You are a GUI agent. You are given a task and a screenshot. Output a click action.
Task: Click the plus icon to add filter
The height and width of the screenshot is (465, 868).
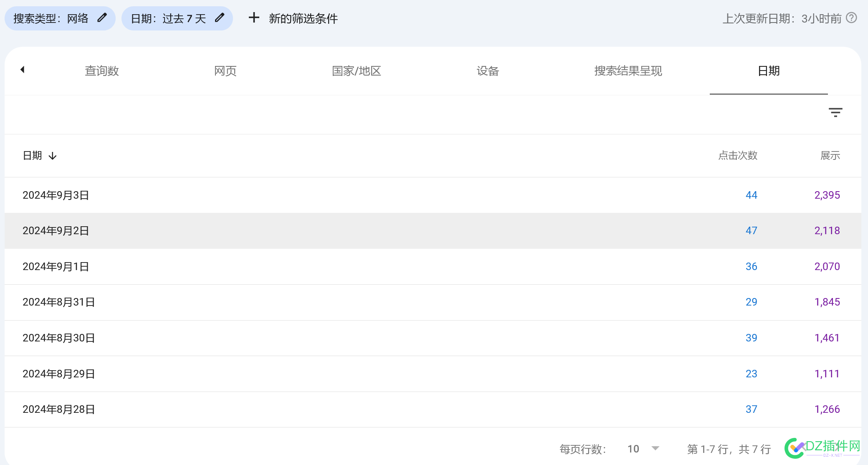click(254, 18)
